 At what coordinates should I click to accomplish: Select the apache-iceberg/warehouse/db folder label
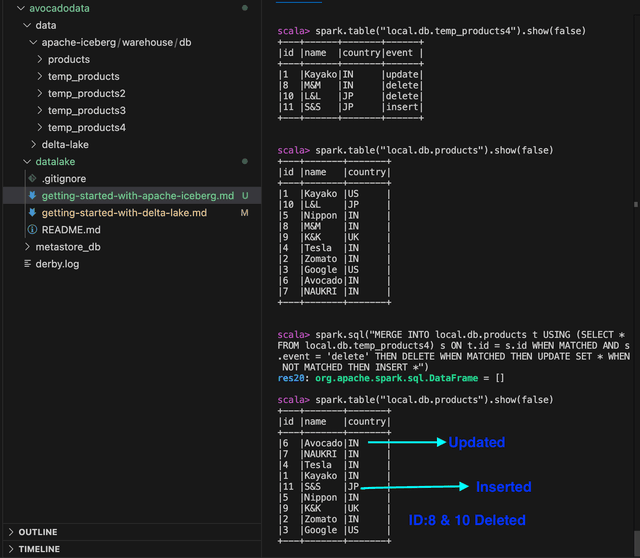[x=116, y=42]
